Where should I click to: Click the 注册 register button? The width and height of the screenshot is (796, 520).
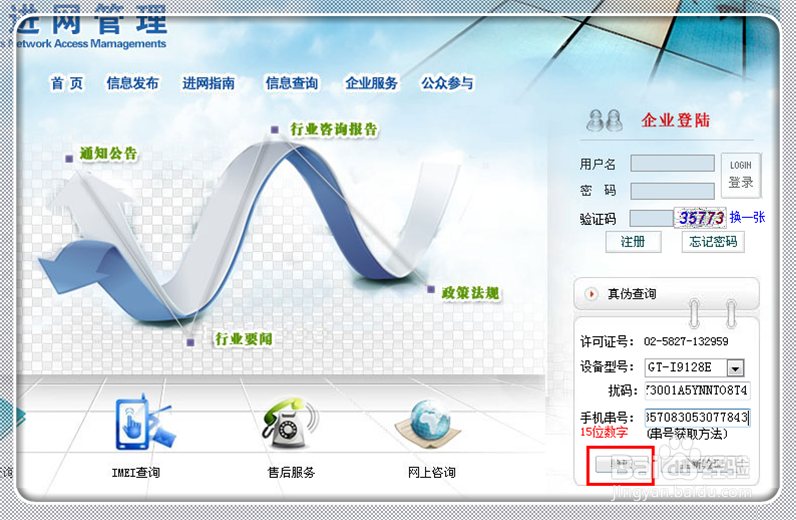[x=633, y=242]
